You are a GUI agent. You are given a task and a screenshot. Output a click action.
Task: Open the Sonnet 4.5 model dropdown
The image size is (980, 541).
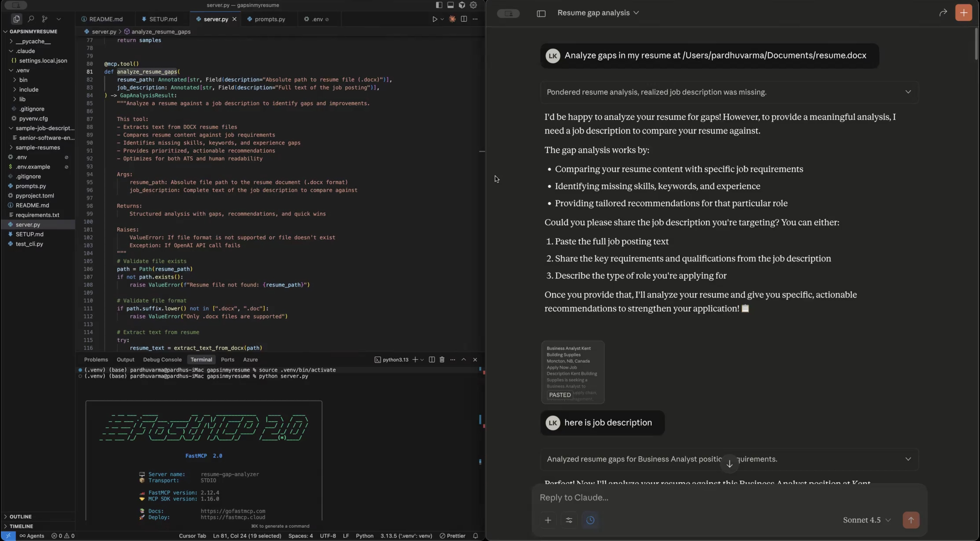coord(866,520)
